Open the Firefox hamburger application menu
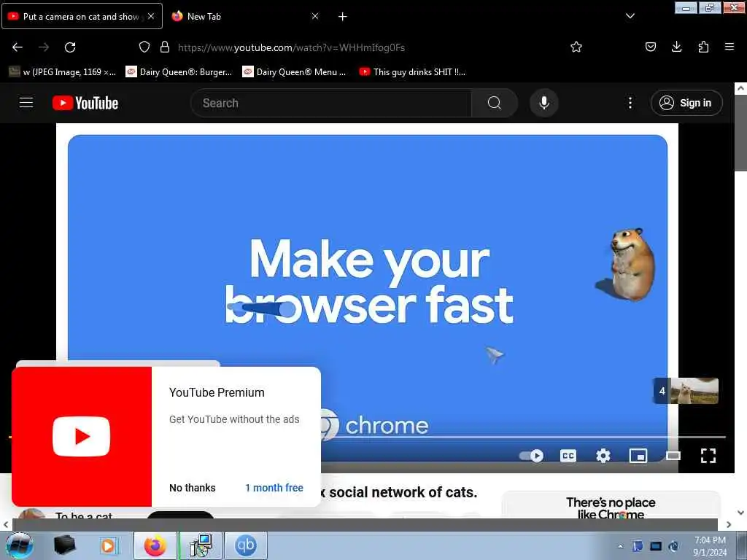Image resolution: width=747 pixels, height=560 pixels. tap(729, 47)
